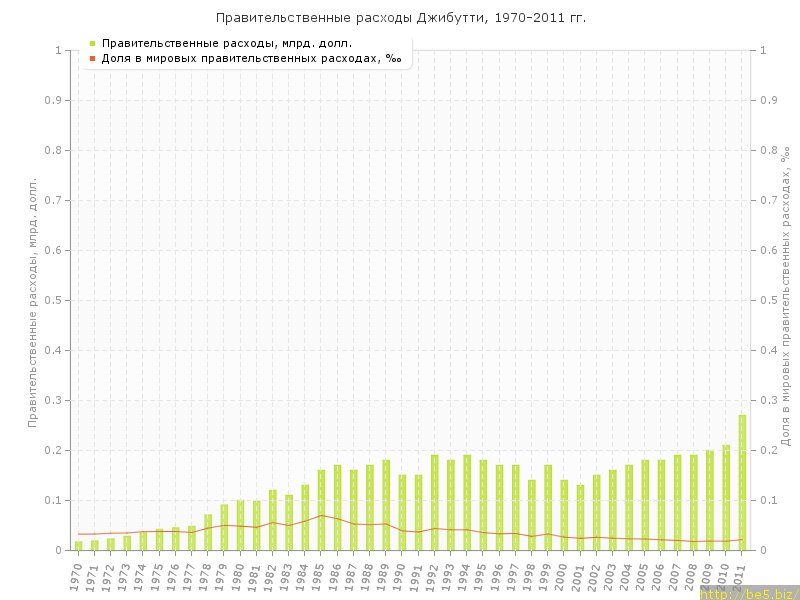Click the 1998 year label on x-axis
800x600 pixels.
pos(530,576)
